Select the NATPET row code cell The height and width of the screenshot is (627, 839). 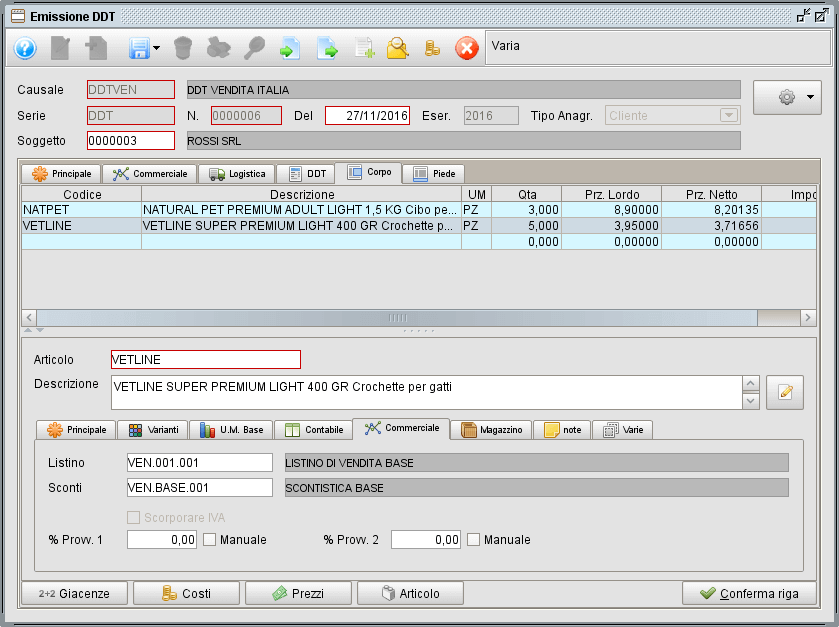coord(81,210)
